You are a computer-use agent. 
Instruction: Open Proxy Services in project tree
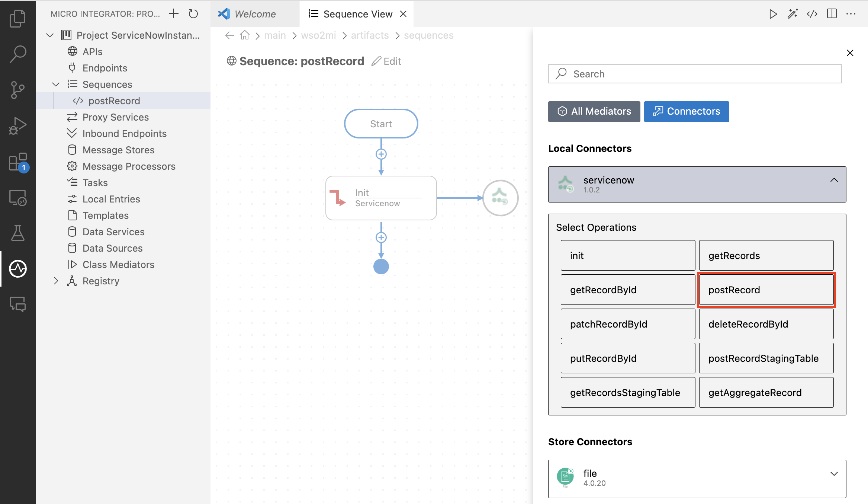tap(123, 117)
